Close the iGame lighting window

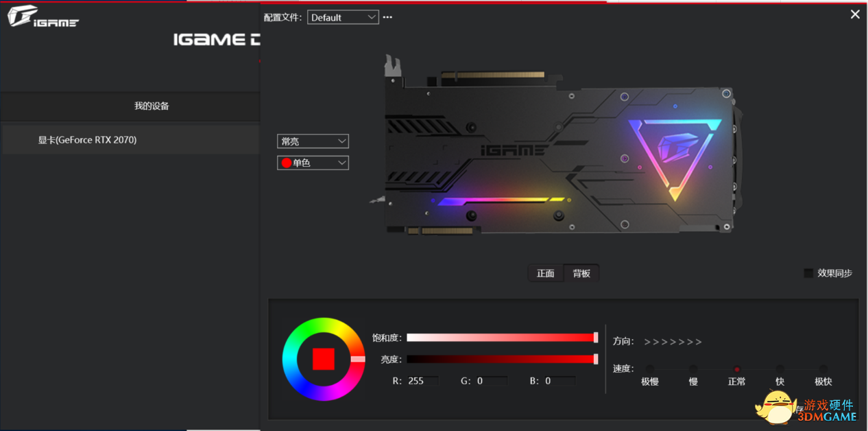(x=855, y=14)
